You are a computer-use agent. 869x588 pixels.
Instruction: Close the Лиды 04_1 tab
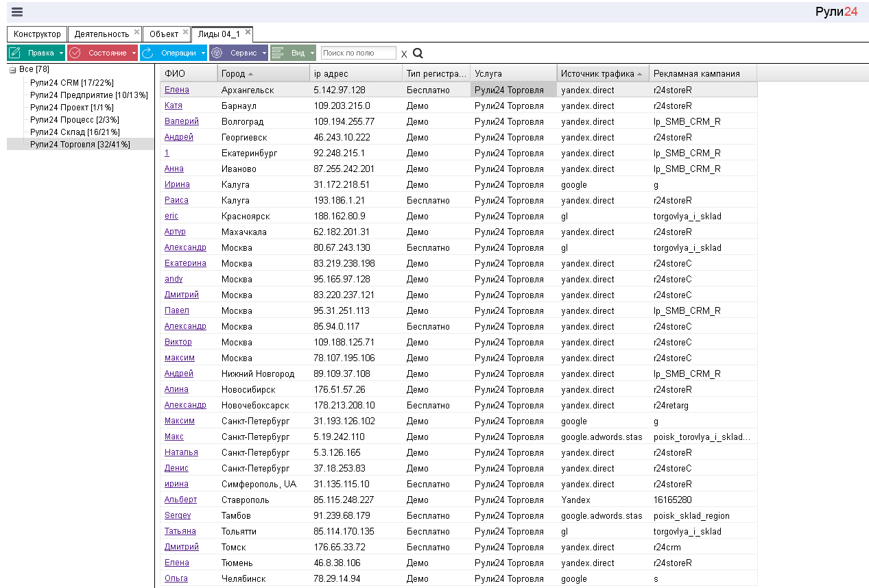[x=248, y=32]
